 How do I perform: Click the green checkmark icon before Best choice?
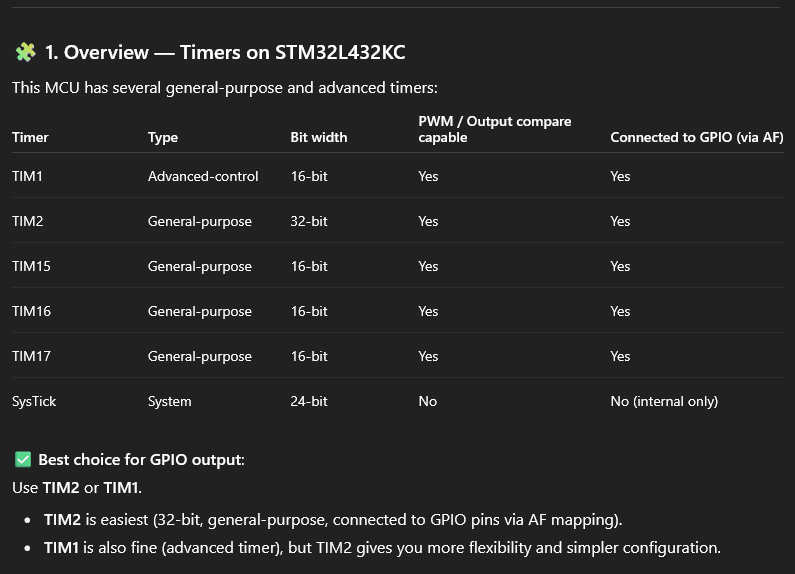click(23, 460)
